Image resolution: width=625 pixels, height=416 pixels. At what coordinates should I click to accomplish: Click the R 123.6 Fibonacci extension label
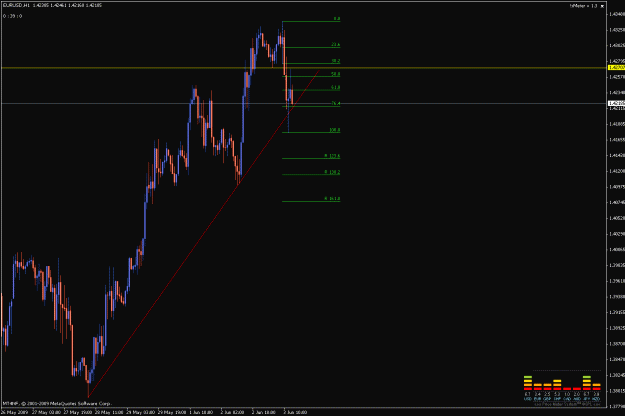(332, 156)
